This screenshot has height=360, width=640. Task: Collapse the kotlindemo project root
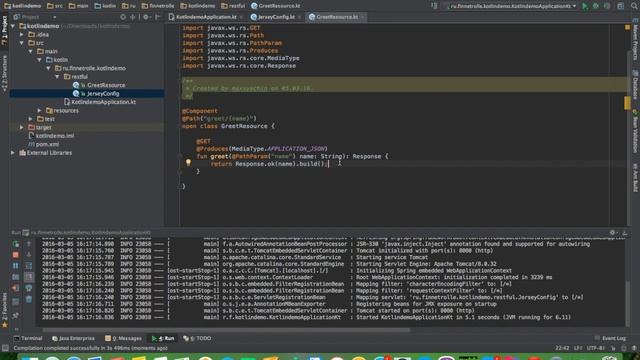pyautogui.click(x=13, y=26)
